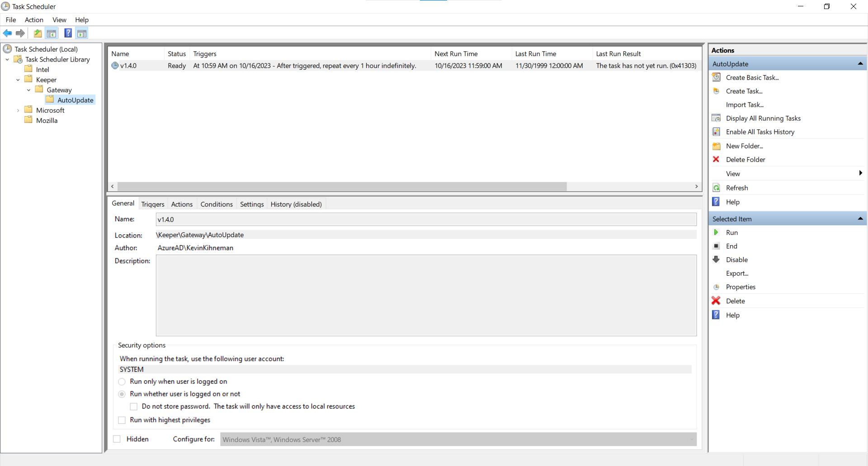Open the Action menu
The image size is (868, 466).
tap(34, 20)
